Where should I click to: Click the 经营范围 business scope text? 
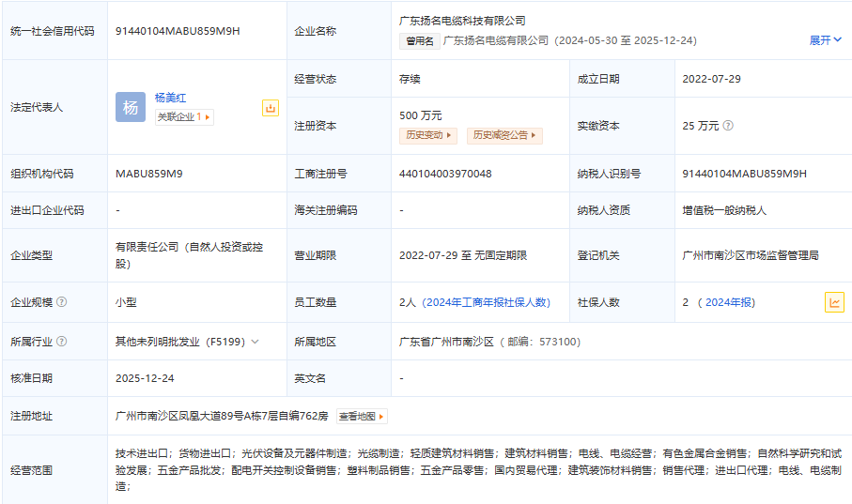click(x=479, y=470)
